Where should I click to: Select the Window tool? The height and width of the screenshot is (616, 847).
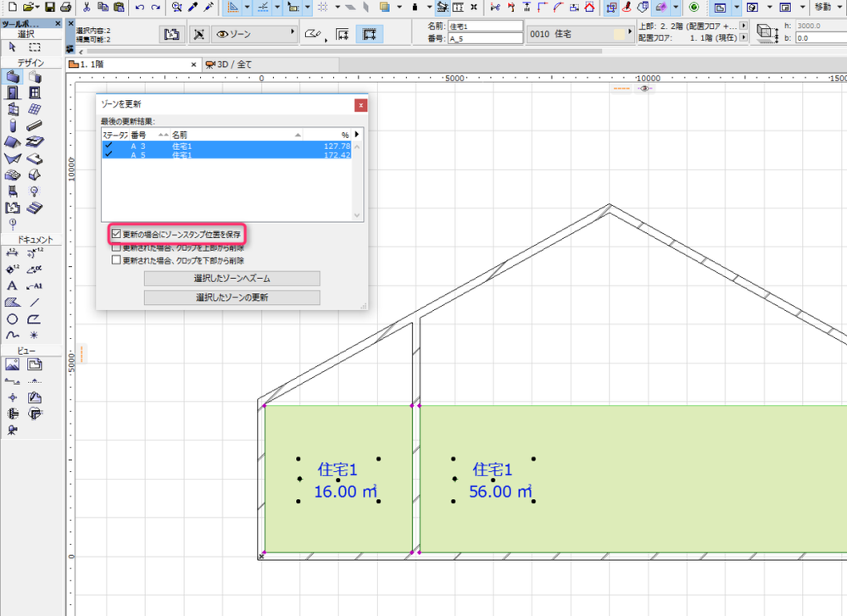point(35,93)
